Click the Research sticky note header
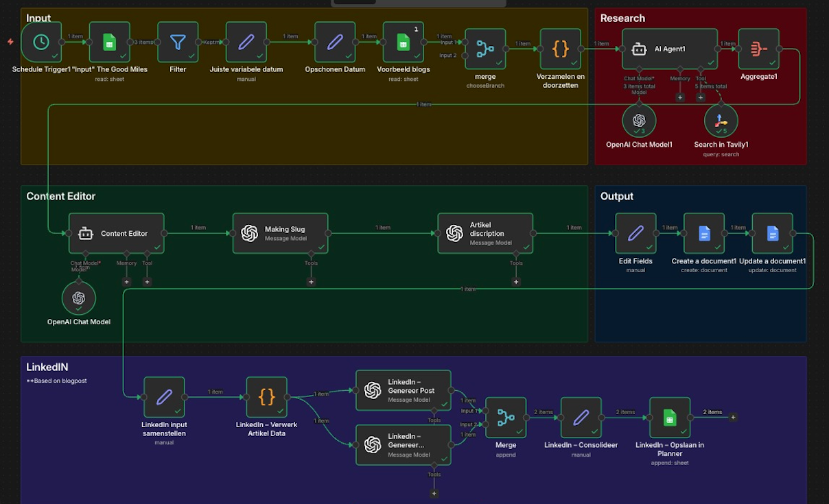The image size is (829, 504). click(622, 18)
